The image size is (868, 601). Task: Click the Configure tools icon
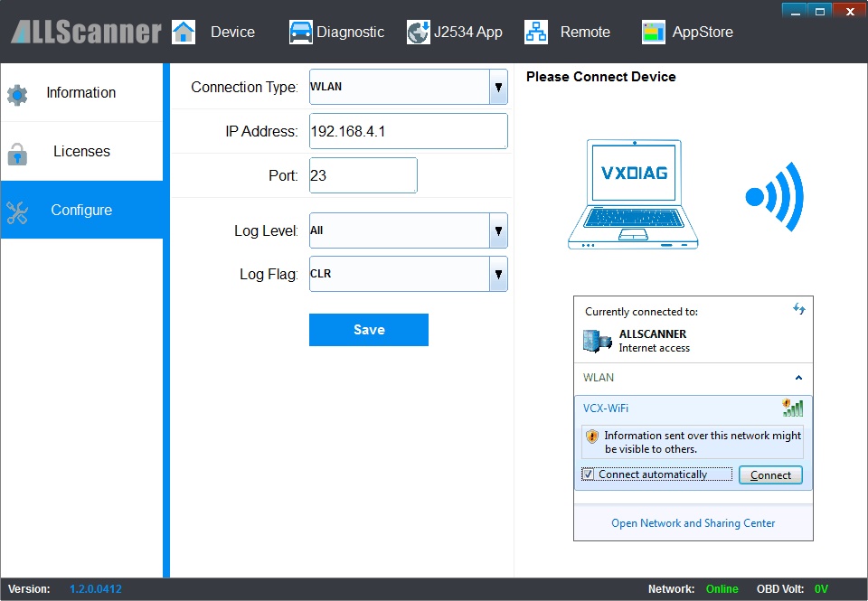[x=17, y=212]
